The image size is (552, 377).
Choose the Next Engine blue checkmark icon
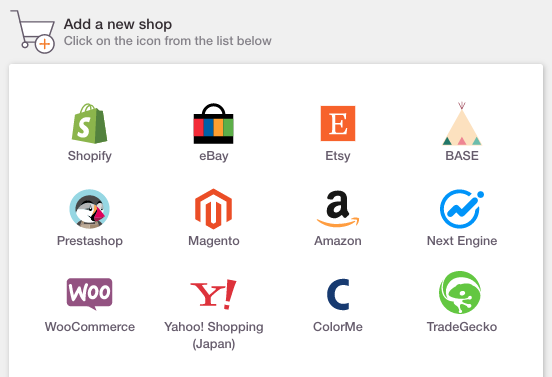pyautogui.click(x=462, y=209)
